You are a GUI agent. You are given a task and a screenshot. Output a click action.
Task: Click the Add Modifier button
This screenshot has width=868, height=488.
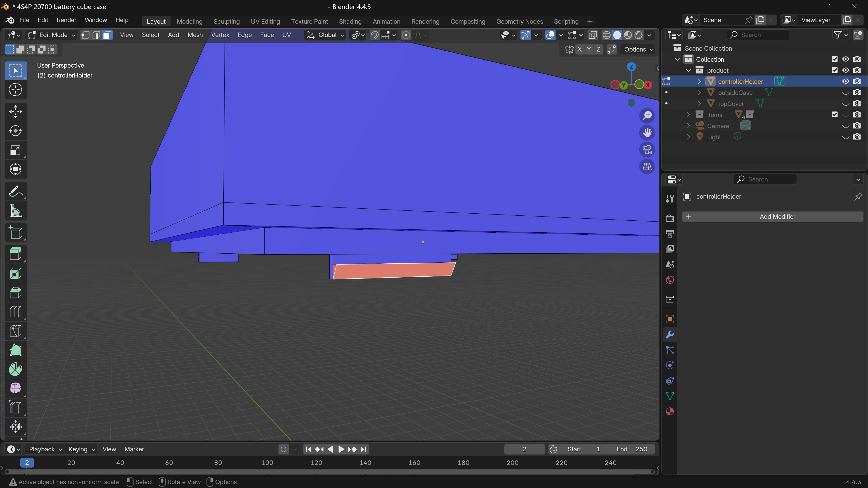point(772,217)
